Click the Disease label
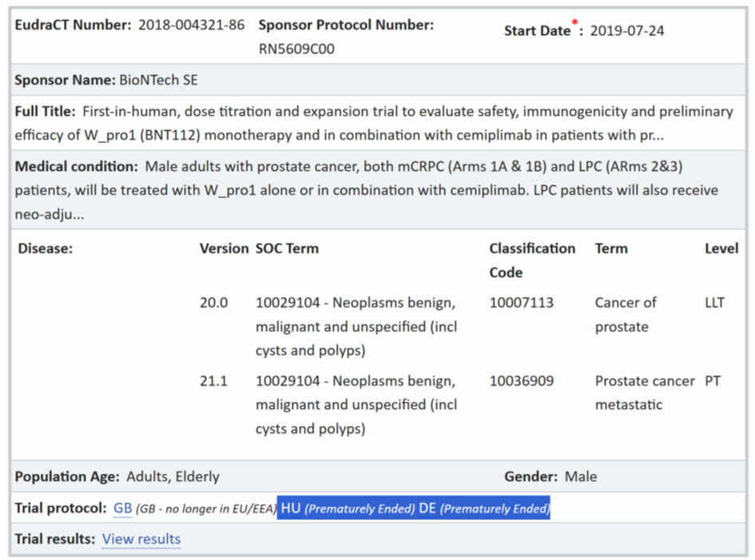Image resolution: width=755 pixels, height=560 pixels. point(46,248)
